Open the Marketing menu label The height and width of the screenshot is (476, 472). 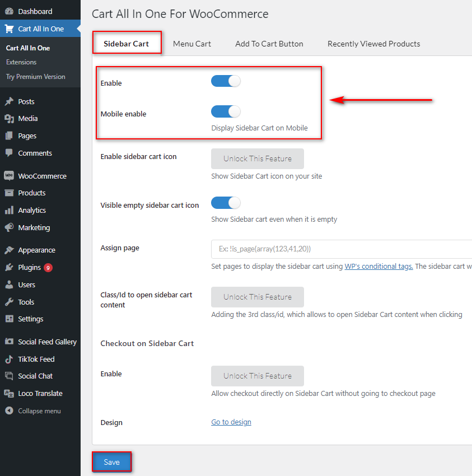tap(34, 228)
